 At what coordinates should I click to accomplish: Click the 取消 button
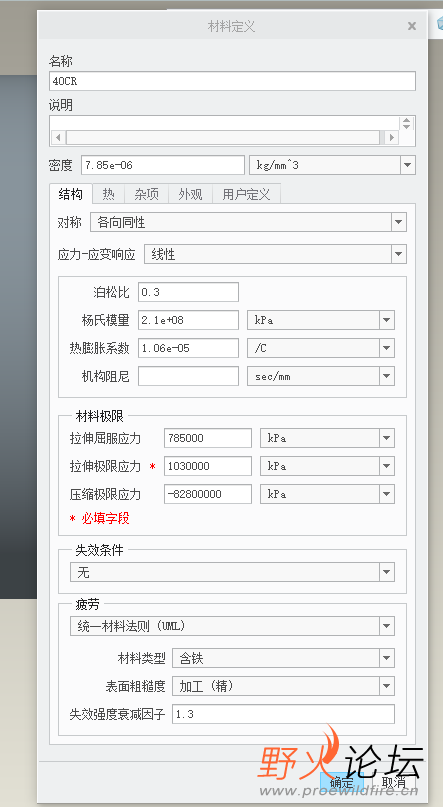click(x=394, y=783)
